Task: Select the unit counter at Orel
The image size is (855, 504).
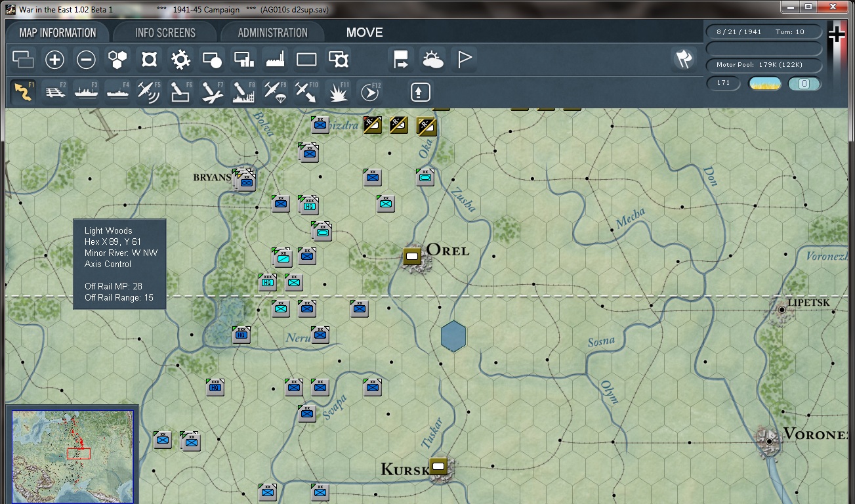Action: pyautogui.click(x=412, y=256)
